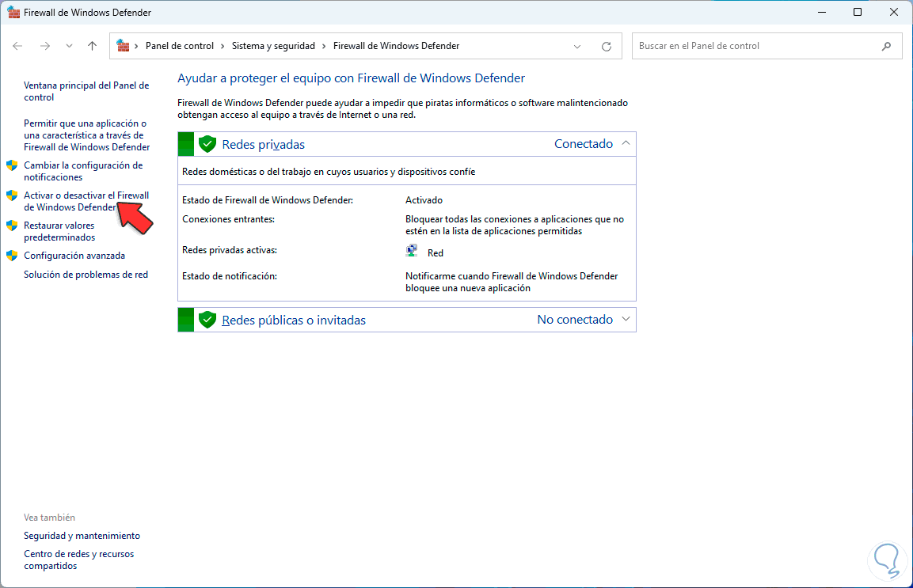This screenshot has width=913, height=588.
Task: Open Seguridad y mantenimiento link
Action: (82, 536)
